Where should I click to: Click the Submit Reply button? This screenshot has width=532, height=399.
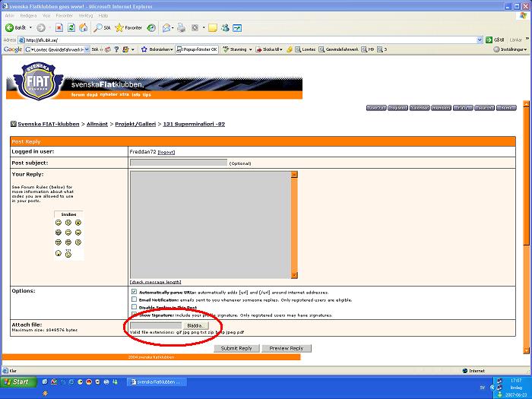[236, 348]
